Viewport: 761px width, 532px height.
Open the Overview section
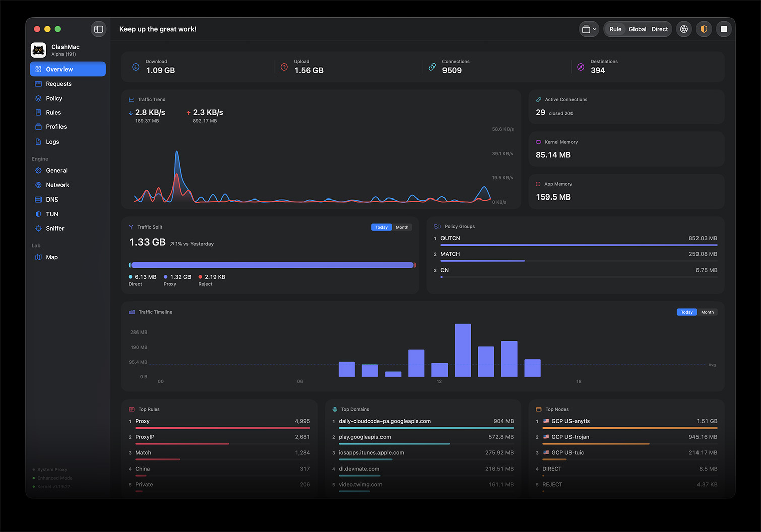pos(68,69)
